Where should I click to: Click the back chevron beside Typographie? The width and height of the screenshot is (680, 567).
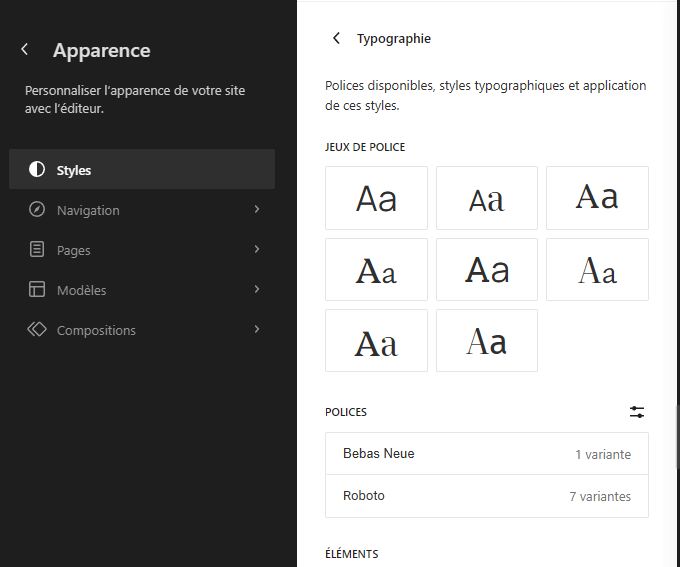coord(336,39)
